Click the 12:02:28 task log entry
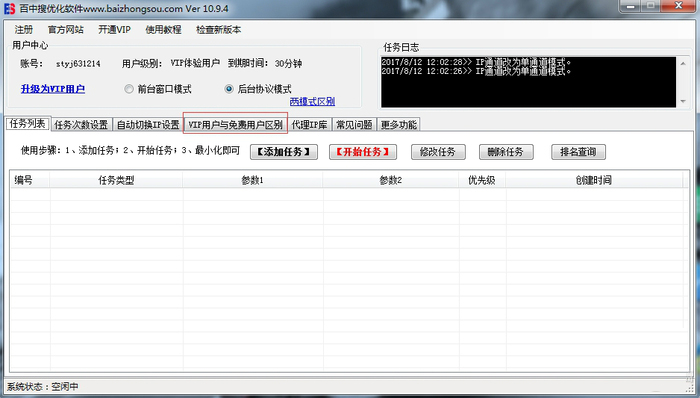 476,62
